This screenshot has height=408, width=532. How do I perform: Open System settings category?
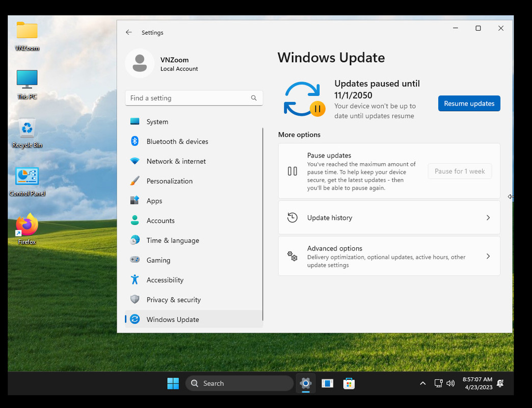click(x=194, y=121)
